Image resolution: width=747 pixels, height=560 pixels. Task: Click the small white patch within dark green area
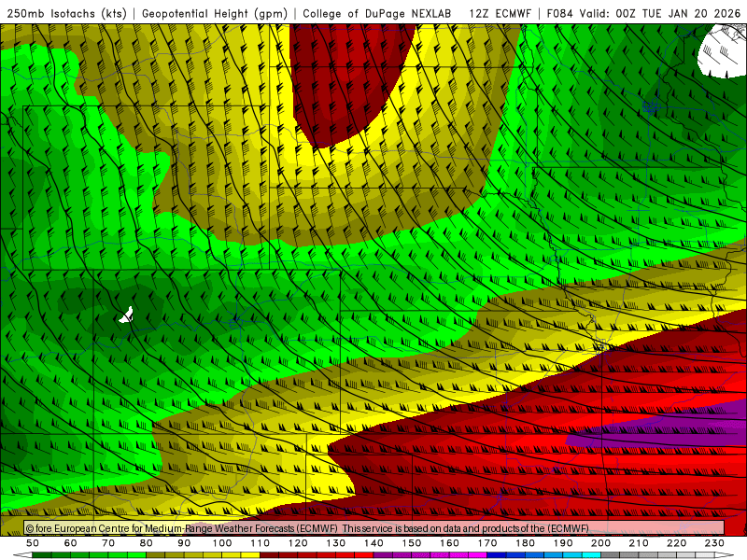(127, 315)
